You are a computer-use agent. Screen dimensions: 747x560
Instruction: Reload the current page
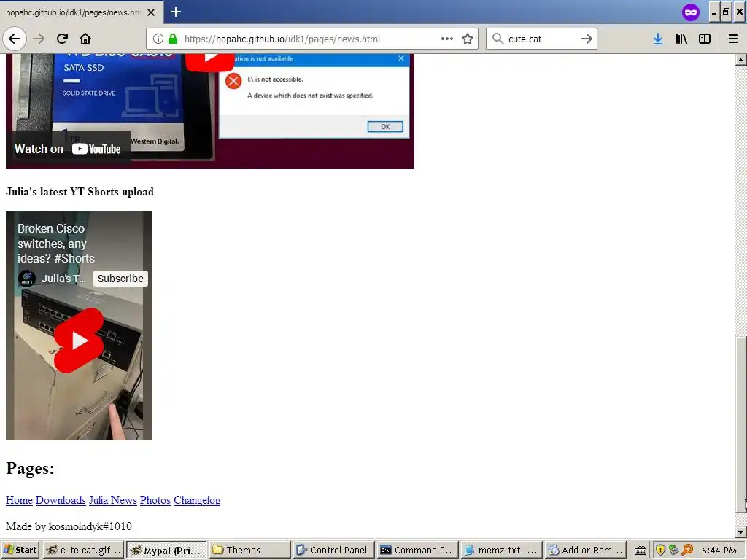(62, 39)
